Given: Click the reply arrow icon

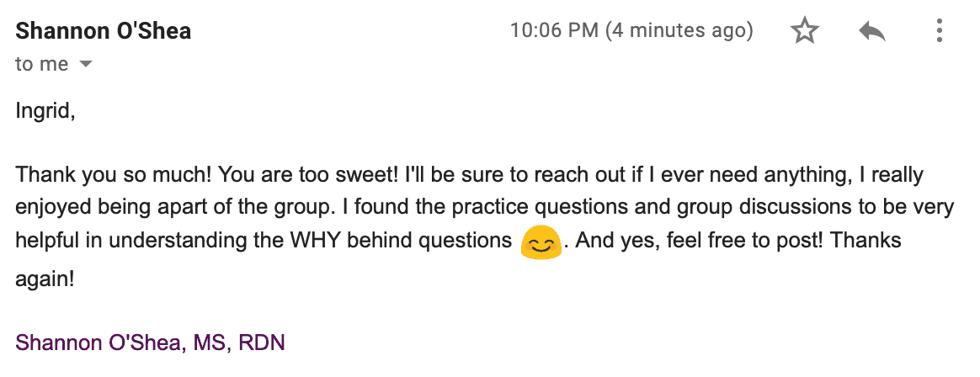Looking at the screenshot, I should tap(871, 33).
